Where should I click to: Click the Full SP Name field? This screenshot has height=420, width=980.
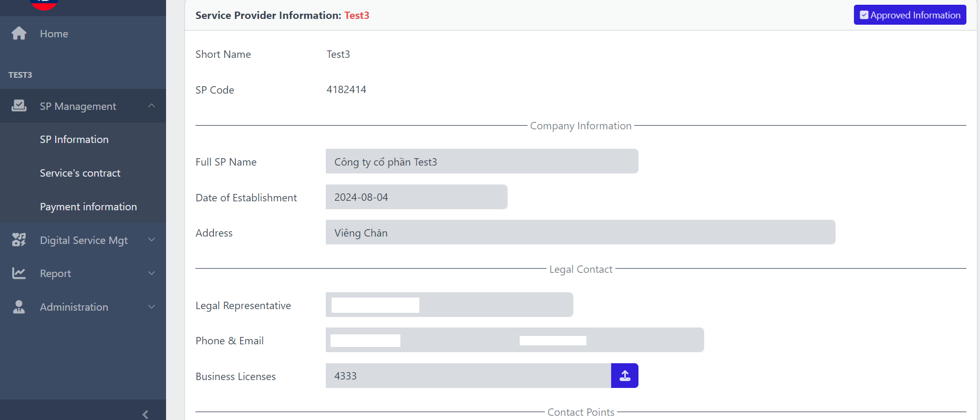click(481, 161)
